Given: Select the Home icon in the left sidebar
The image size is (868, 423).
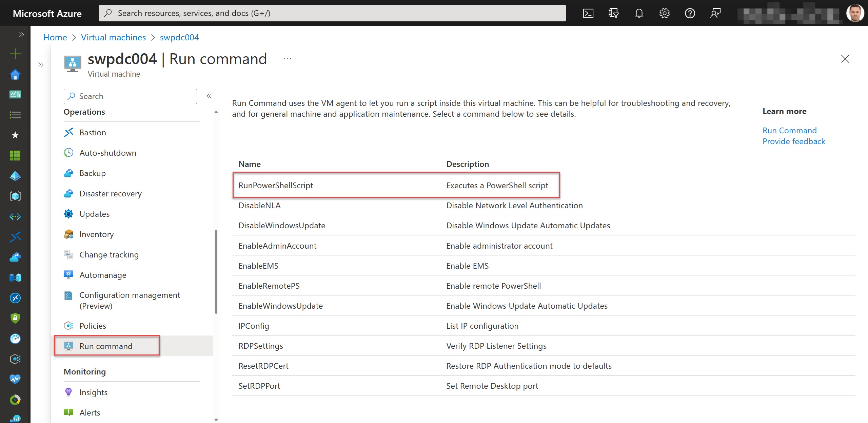Looking at the screenshot, I should pos(15,74).
